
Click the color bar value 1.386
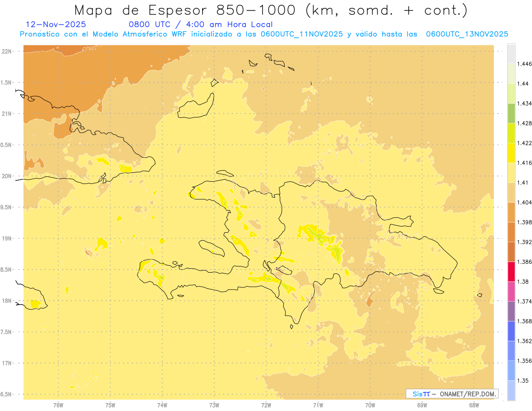(525, 262)
